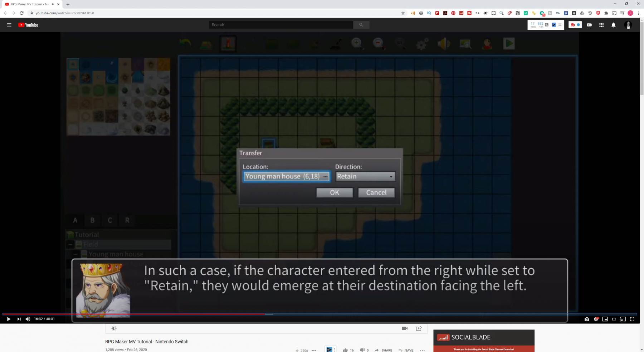Viewport: 644px width, 352px height.
Task: Reload the page
Action: (21, 13)
